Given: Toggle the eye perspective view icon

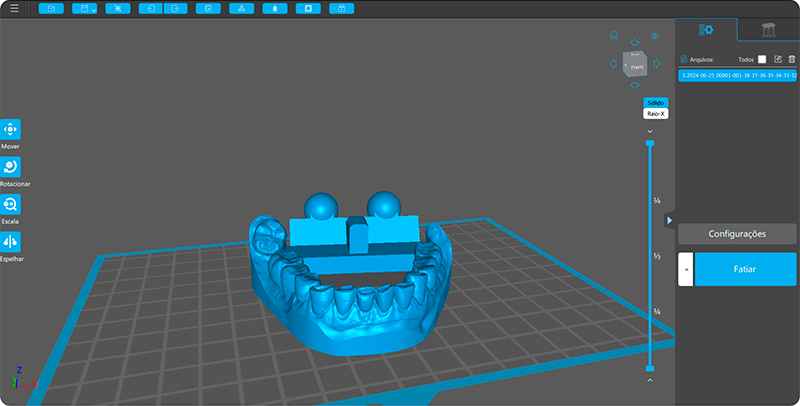Looking at the screenshot, I should click(655, 36).
